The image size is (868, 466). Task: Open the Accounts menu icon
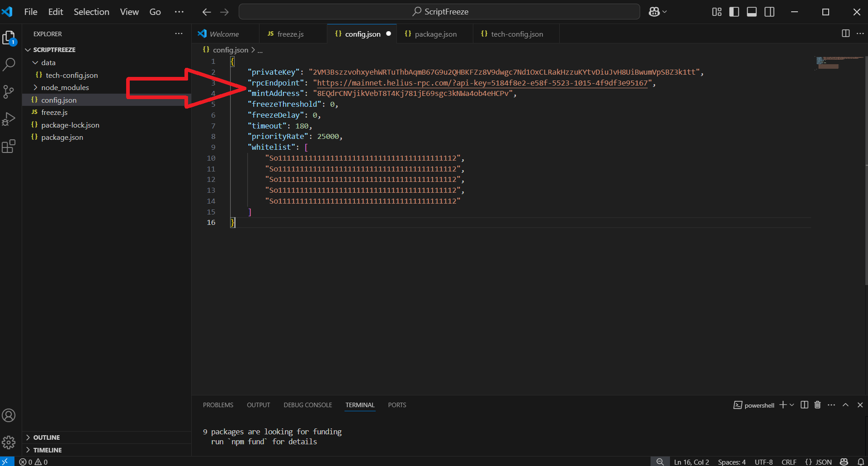pos(9,415)
